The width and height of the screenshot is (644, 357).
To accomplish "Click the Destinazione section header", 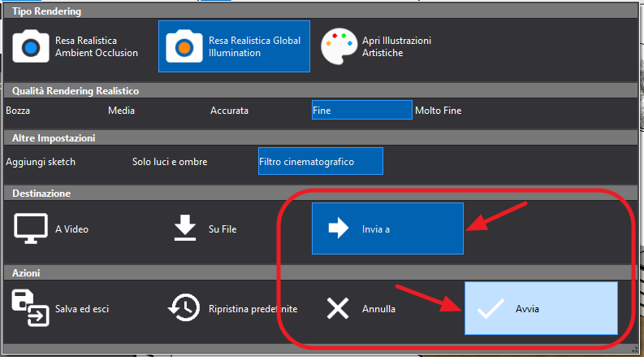I will pos(321,193).
